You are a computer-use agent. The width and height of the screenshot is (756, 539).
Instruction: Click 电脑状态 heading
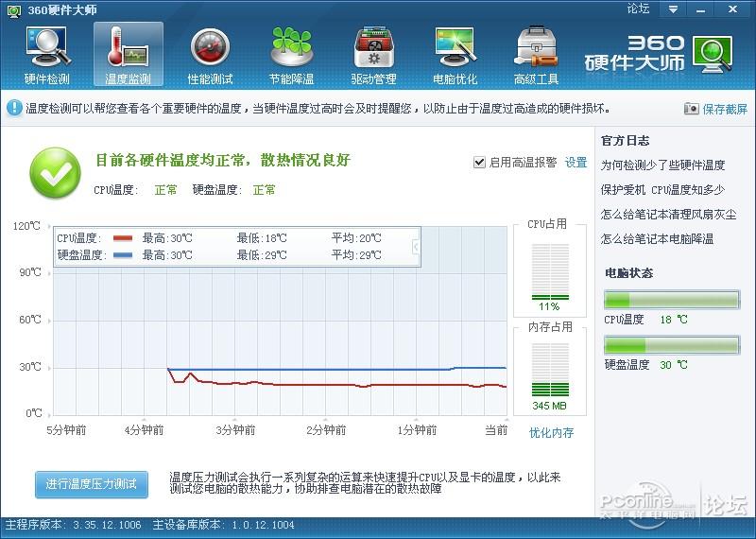tap(628, 273)
